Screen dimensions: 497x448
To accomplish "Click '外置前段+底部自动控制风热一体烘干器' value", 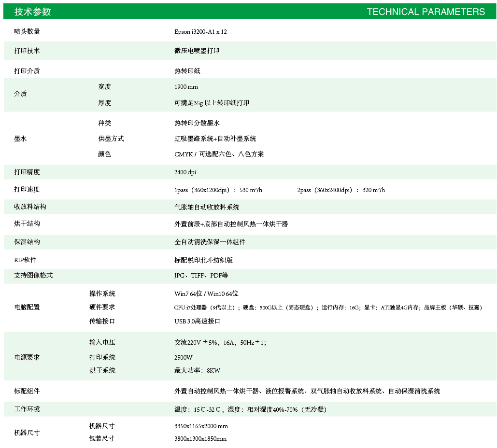I will (x=231, y=224).
